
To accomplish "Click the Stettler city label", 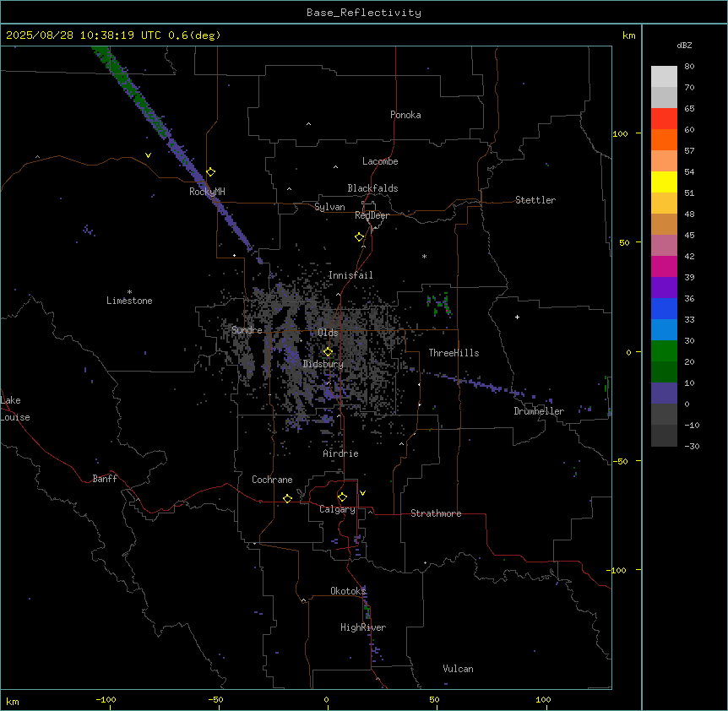I will pos(535,200).
